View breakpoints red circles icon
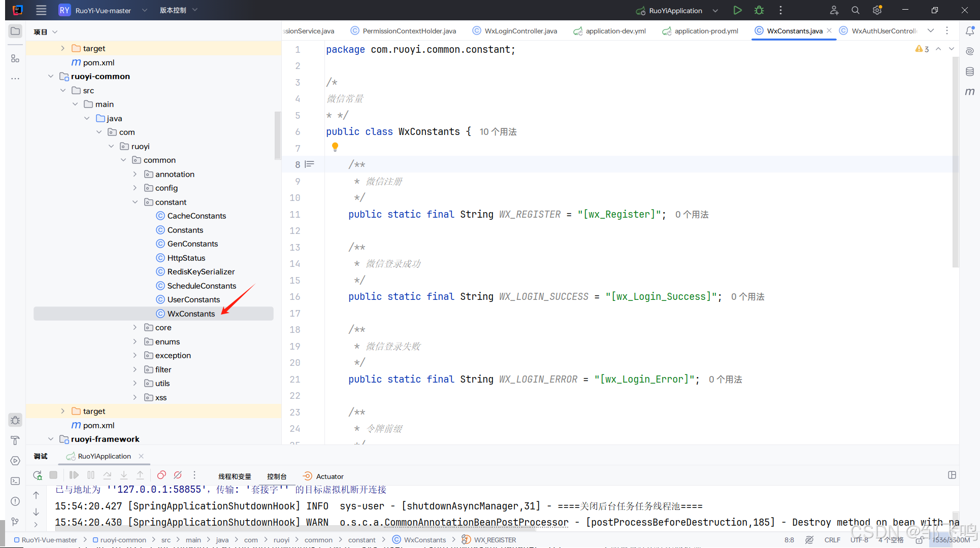Viewport: 980px width, 548px height. (161, 475)
